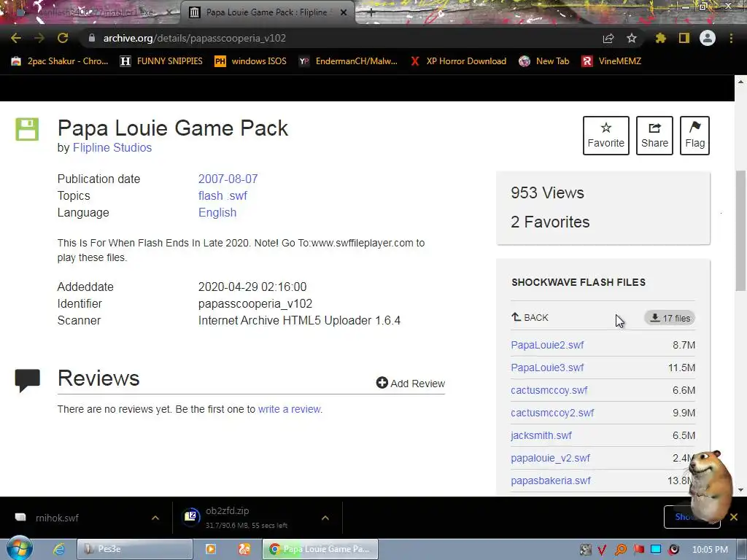
Task: Open the Chrome profile avatar
Action: click(708, 38)
